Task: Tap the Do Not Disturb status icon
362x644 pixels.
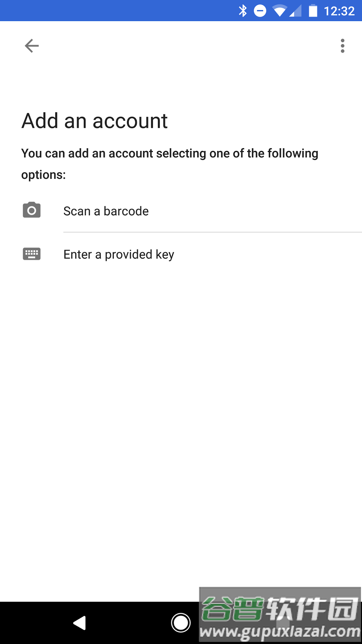Action: (260, 11)
